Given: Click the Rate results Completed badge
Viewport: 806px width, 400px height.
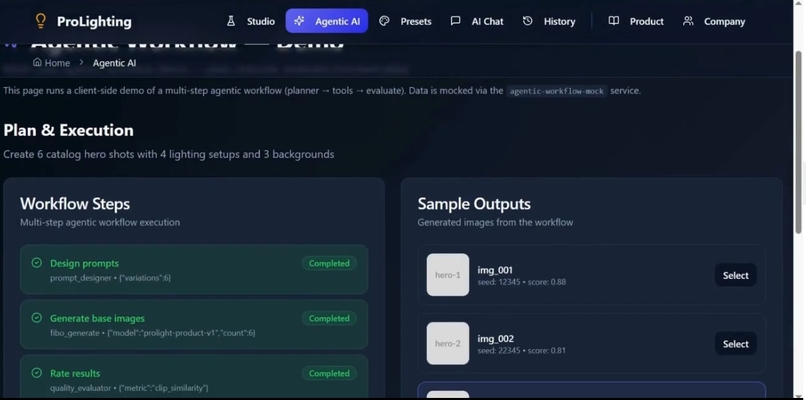Looking at the screenshot, I should pyautogui.click(x=329, y=373).
